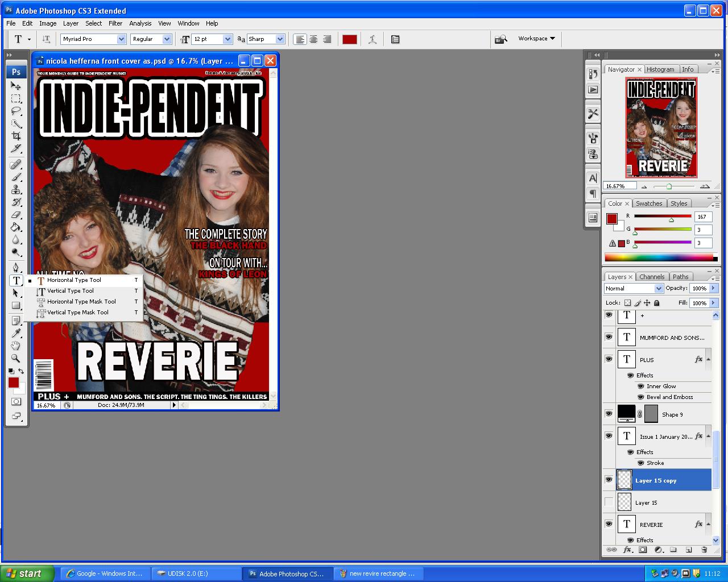Hide the Layer 15 copy layer
This screenshot has height=582, width=728.
coord(609,480)
